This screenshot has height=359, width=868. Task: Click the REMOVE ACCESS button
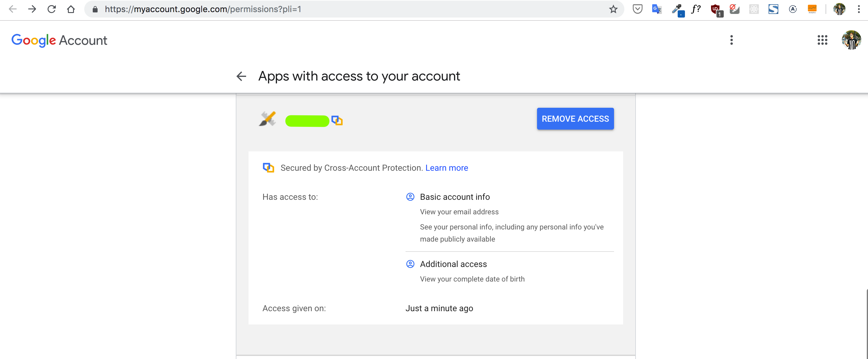click(575, 119)
